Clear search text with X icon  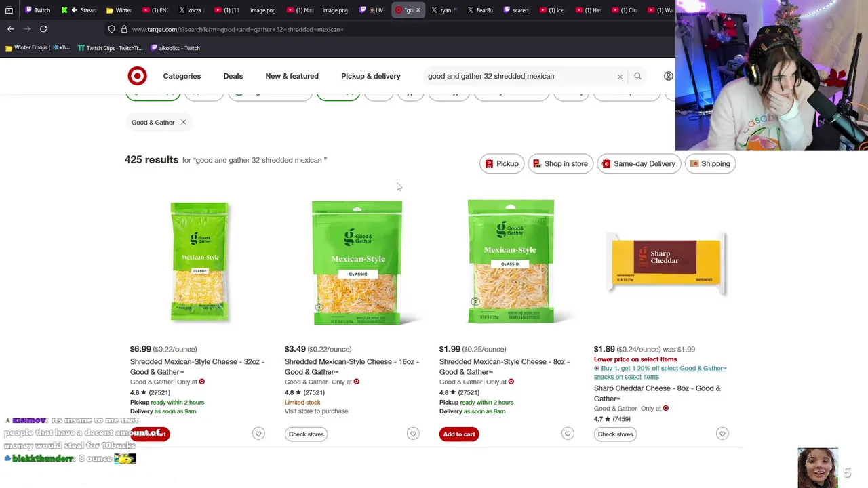click(x=620, y=77)
